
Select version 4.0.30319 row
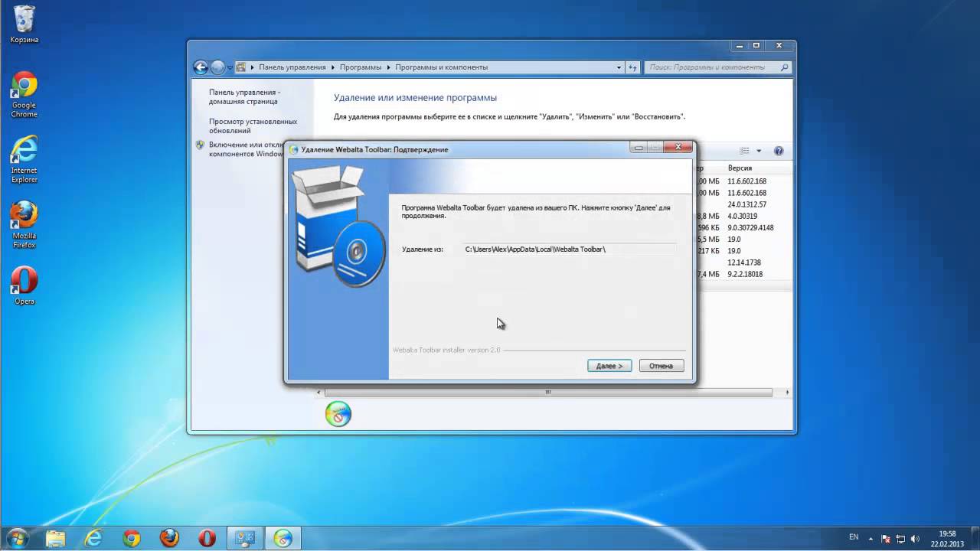742,216
